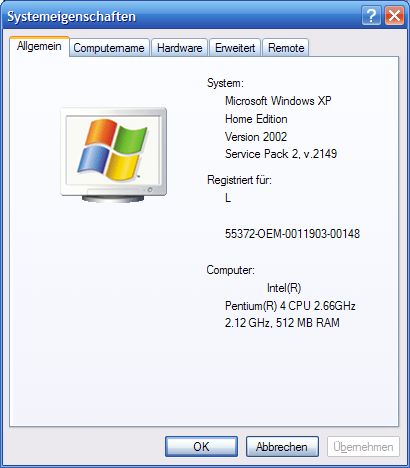Close the Systemeigenschaften dialog with the X
This screenshot has width=410, height=468.
394,16
